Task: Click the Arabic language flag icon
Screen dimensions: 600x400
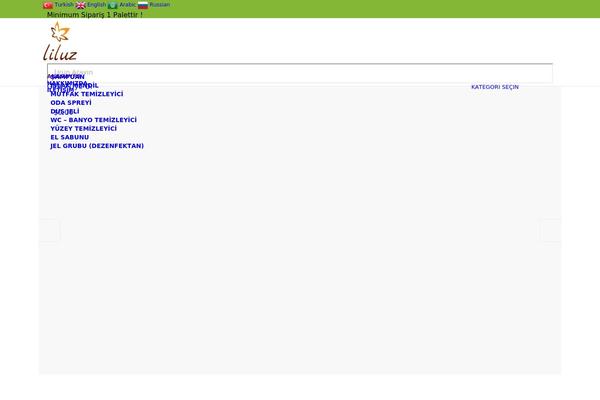Action: point(112,5)
